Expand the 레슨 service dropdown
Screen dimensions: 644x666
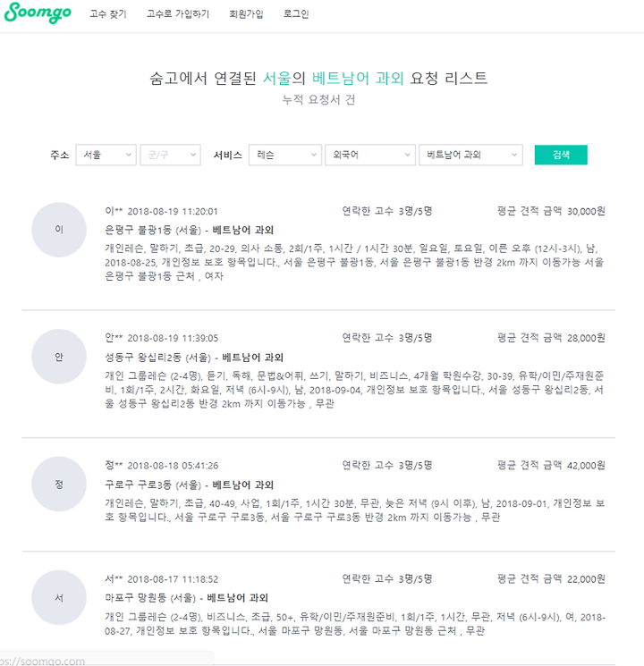[x=284, y=155]
